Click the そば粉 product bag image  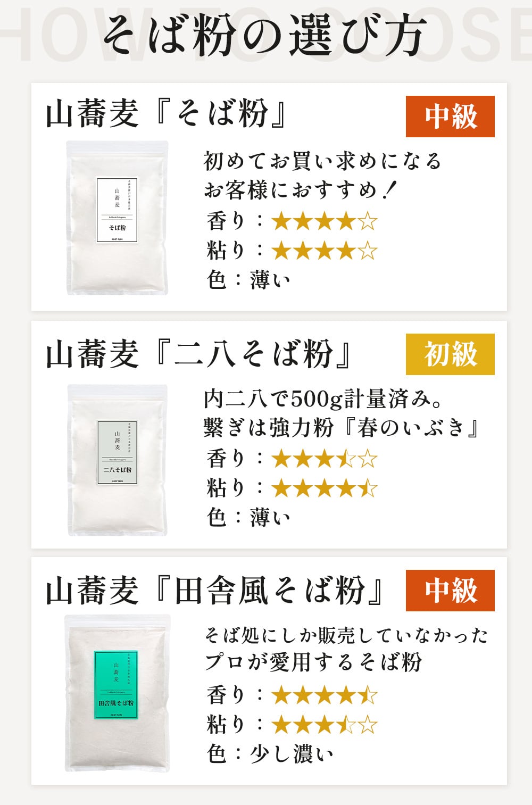117,218
